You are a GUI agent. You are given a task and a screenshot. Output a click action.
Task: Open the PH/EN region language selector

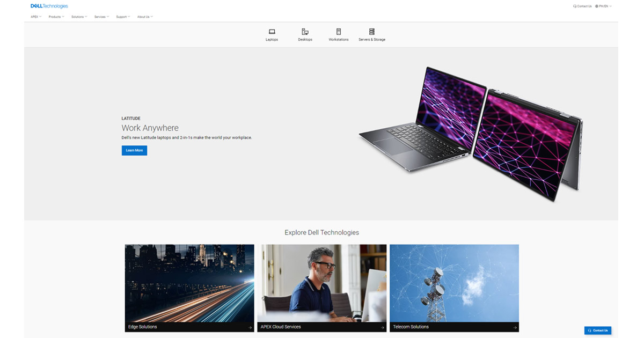[604, 6]
